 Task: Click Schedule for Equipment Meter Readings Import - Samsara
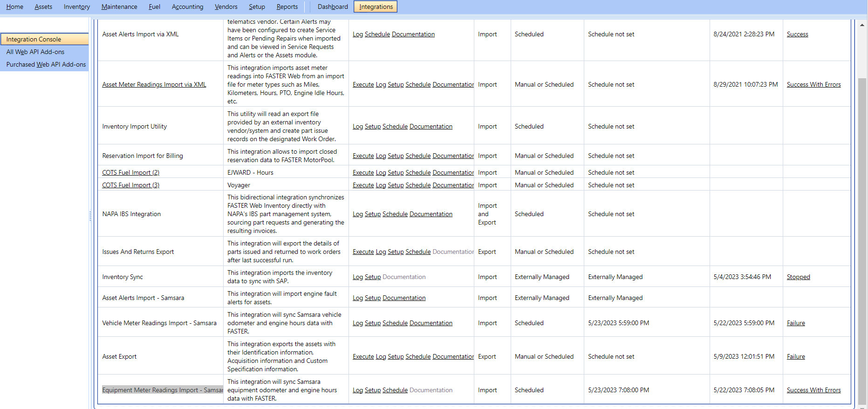pyautogui.click(x=395, y=390)
